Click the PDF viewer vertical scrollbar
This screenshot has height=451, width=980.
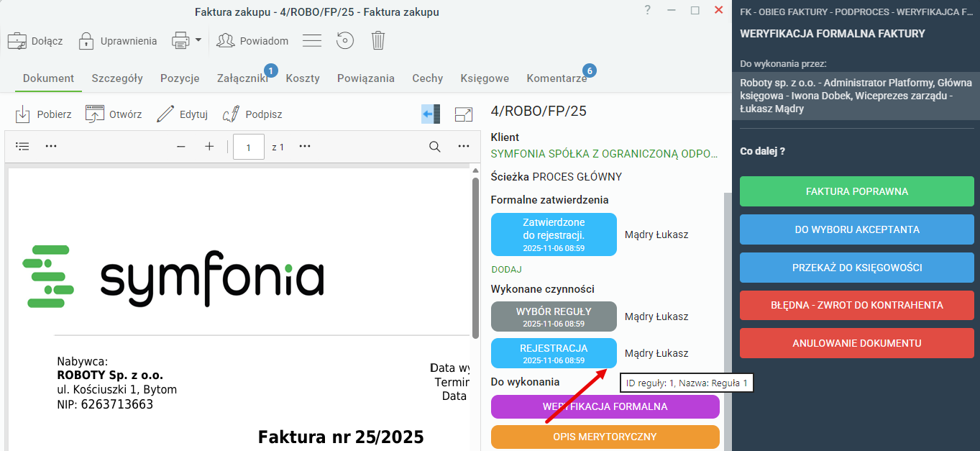(475, 258)
